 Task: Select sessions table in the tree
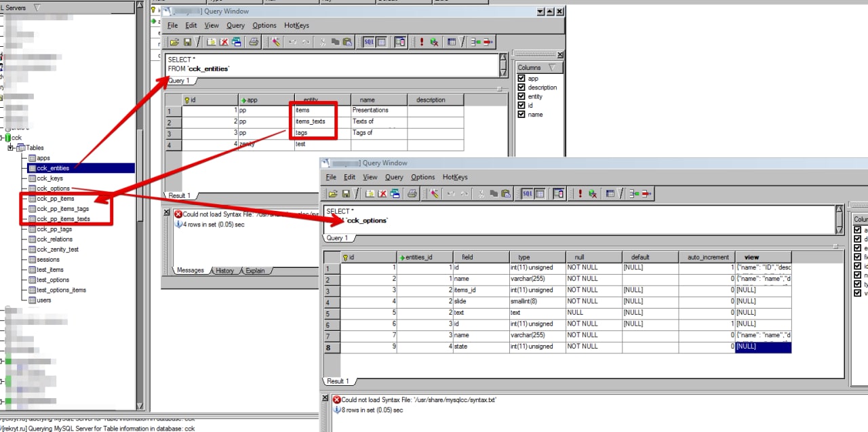(x=48, y=260)
